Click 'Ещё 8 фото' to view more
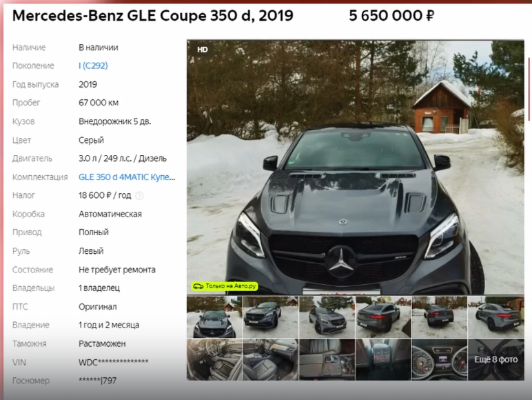Viewport: 532px width, 400px height. [x=496, y=359]
